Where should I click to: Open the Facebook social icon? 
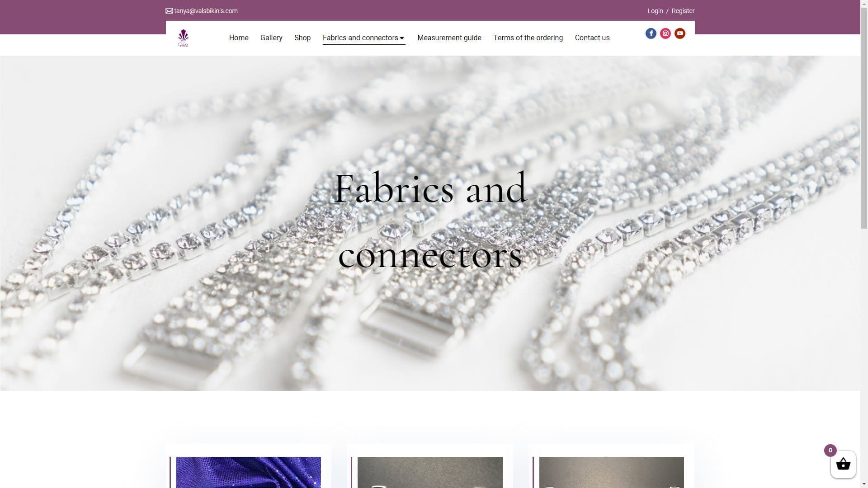[x=651, y=33]
